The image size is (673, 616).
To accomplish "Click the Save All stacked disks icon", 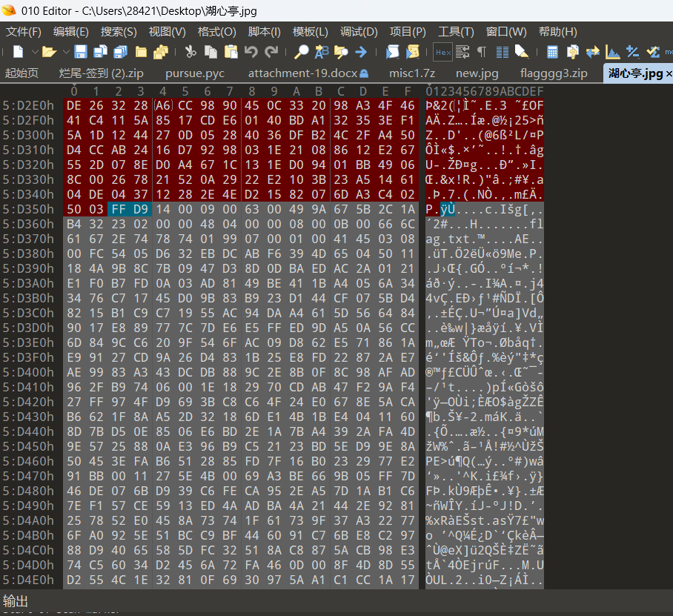I will tap(121, 52).
